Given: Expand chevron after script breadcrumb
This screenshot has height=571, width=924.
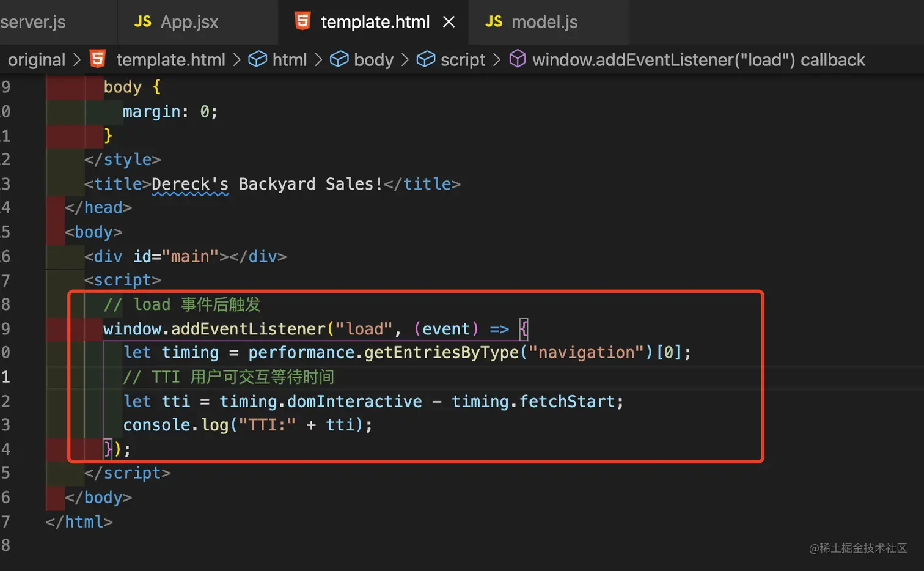Looking at the screenshot, I should (x=497, y=60).
